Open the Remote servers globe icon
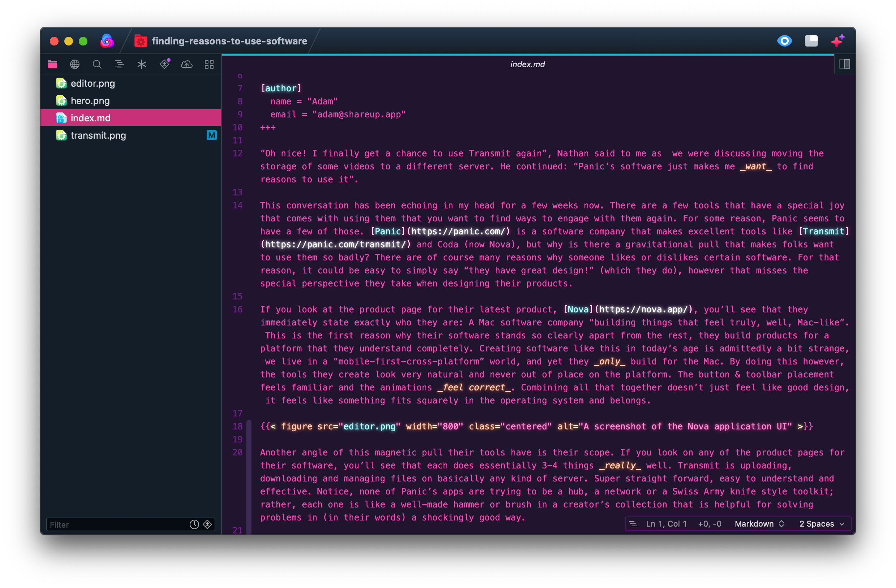The width and height of the screenshot is (896, 588). pyautogui.click(x=75, y=64)
